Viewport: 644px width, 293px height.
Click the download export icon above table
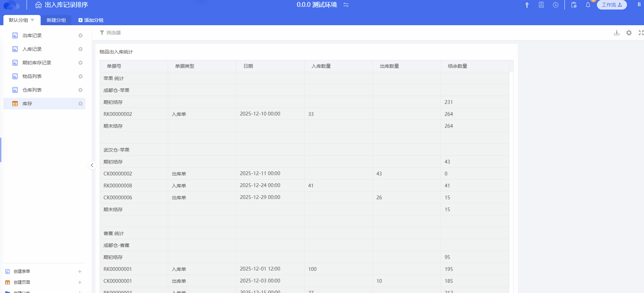pyautogui.click(x=617, y=33)
